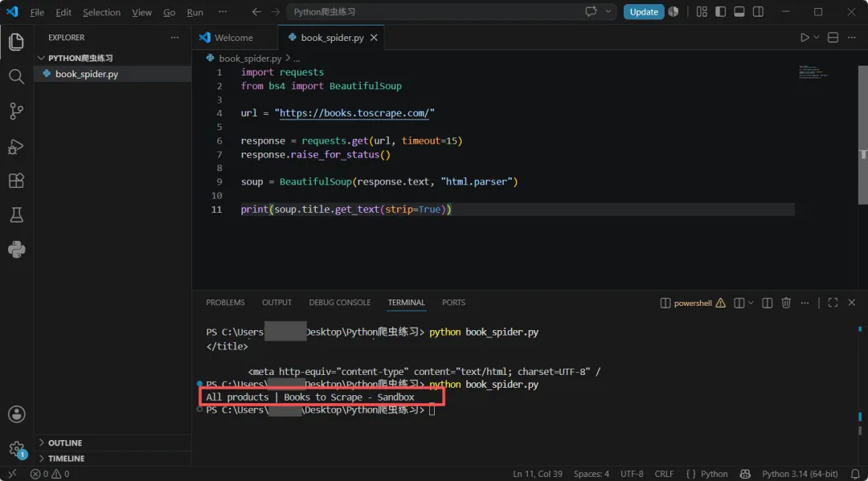Click the VS Code logo in title bar

(x=11, y=11)
